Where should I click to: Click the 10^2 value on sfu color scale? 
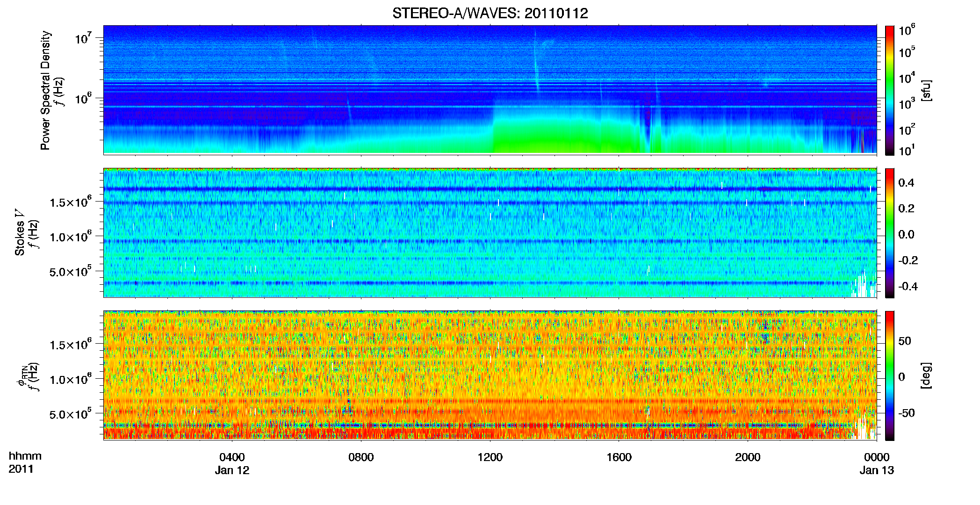pyautogui.click(x=907, y=129)
